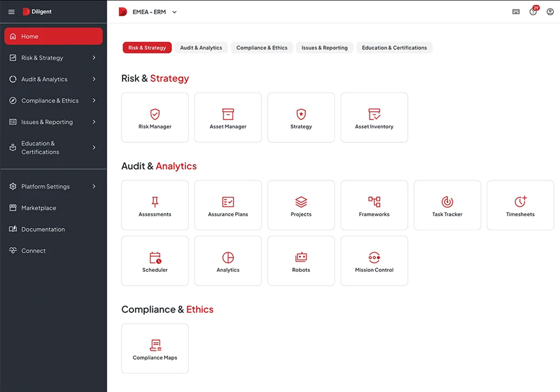
Task: Click the Documentation book icon
Action: pos(13,229)
